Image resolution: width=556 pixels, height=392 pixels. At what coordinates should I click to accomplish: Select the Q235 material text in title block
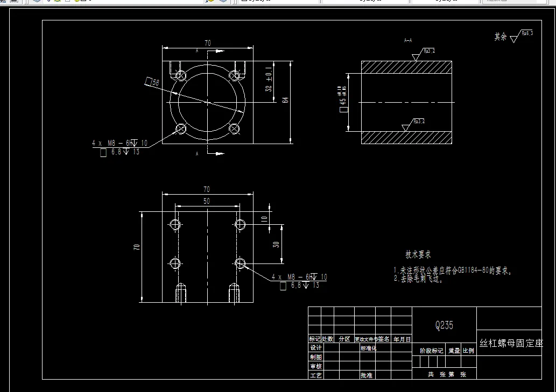(x=444, y=325)
